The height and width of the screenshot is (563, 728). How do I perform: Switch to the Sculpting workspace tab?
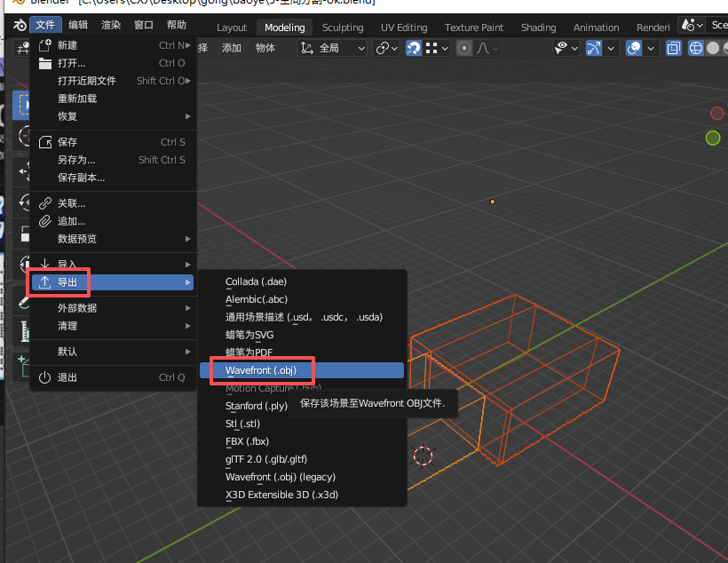343,28
